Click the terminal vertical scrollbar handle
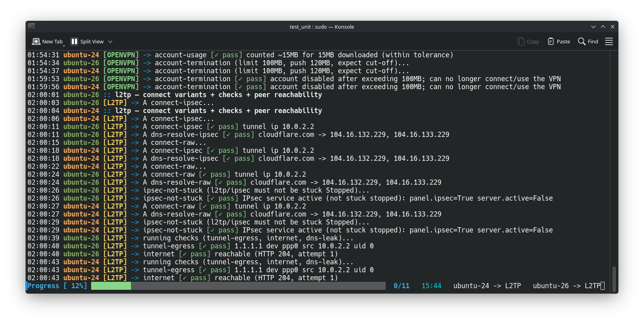This screenshot has height=324, width=644. click(614, 279)
